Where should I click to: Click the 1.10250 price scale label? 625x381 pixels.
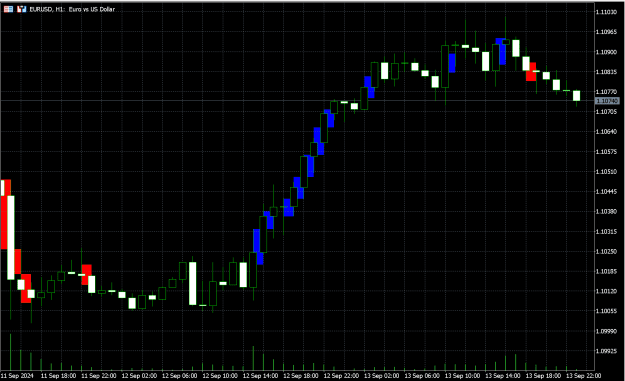[606, 251]
